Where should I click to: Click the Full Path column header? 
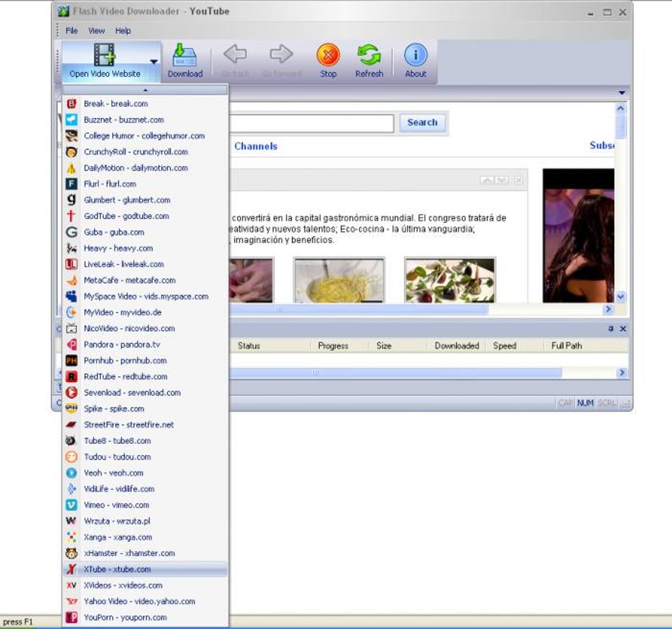coord(586,345)
